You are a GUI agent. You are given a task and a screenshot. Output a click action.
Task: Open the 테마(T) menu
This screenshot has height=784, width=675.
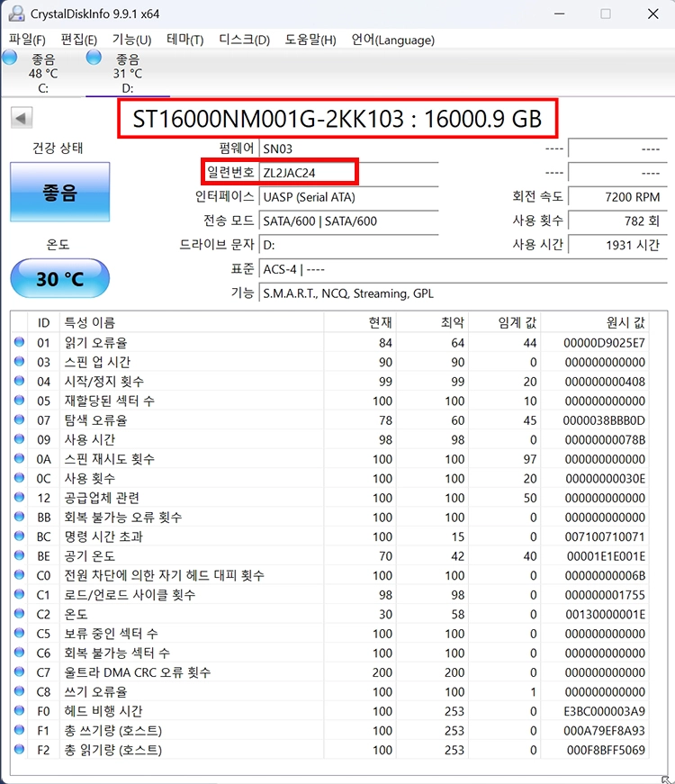tap(185, 40)
